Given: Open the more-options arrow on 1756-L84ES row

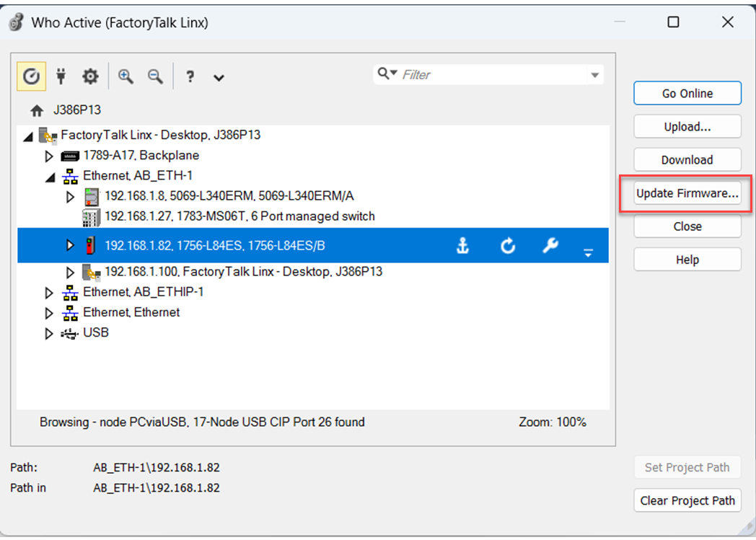Looking at the screenshot, I should click(x=588, y=252).
